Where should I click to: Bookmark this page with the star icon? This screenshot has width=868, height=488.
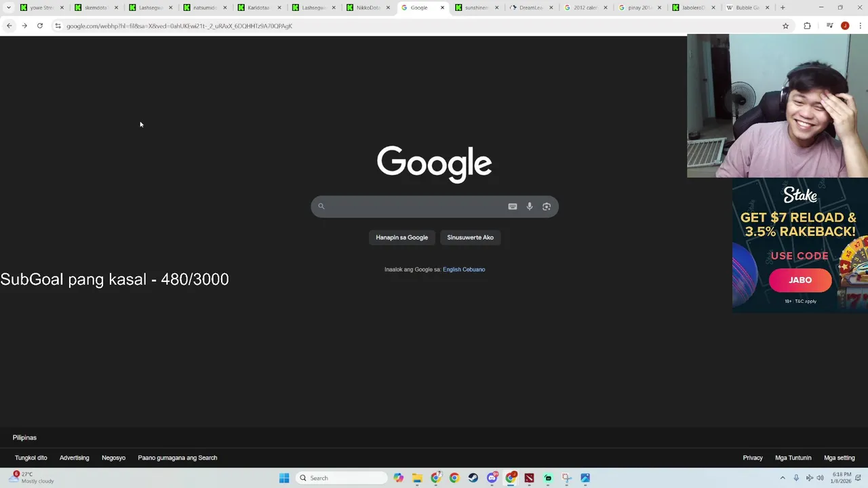(x=786, y=26)
